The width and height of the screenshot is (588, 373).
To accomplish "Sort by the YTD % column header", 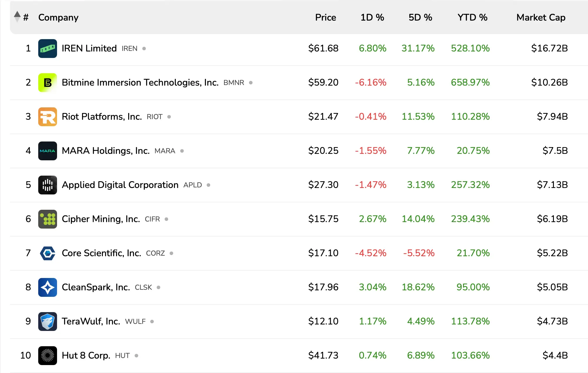I will coord(472,18).
